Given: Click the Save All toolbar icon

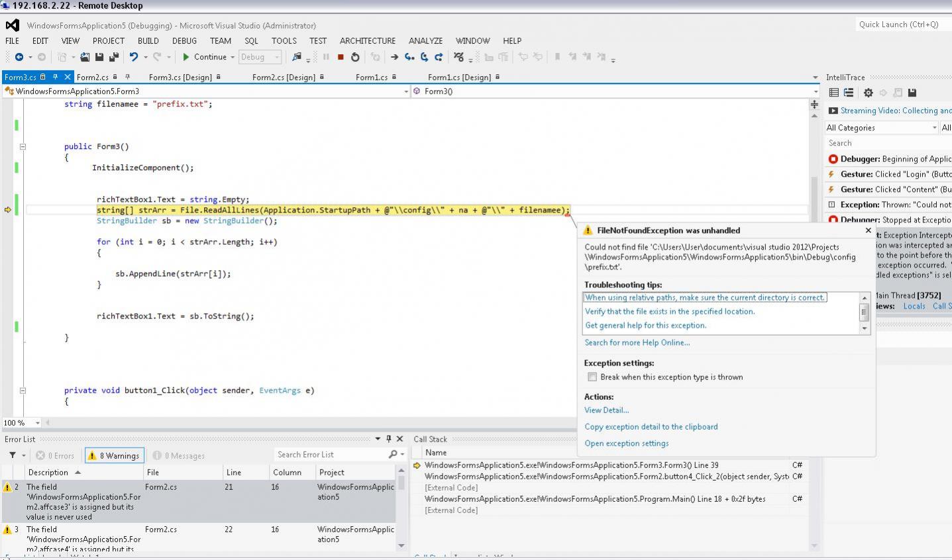Looking at the screenshot, I should (x=113, y=57).
